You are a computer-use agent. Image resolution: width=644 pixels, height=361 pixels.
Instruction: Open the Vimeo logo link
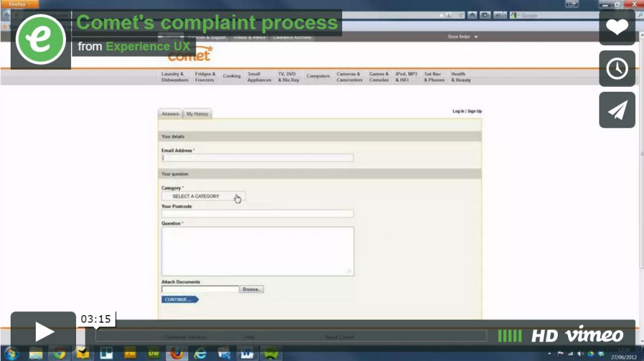coord(594,335)
